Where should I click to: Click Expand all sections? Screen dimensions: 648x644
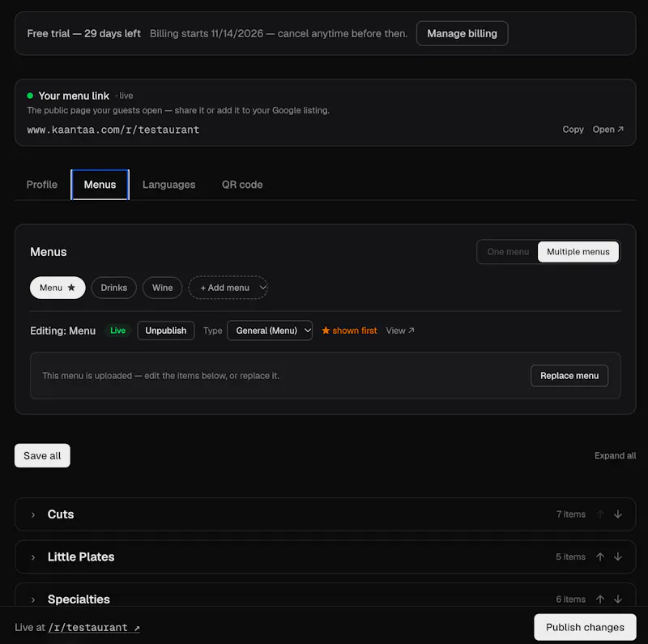(615, 455)
